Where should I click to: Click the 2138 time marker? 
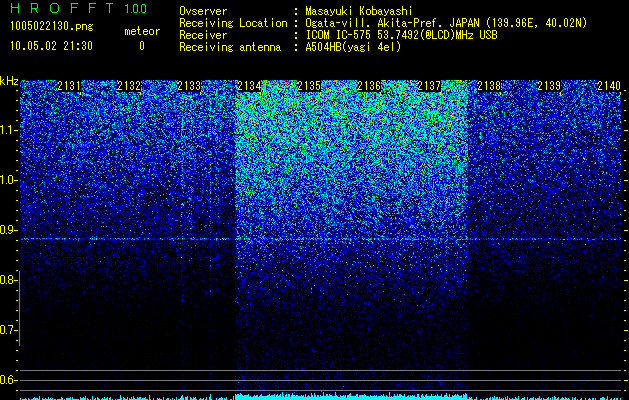pyautogui.click(x=489, y=86)
